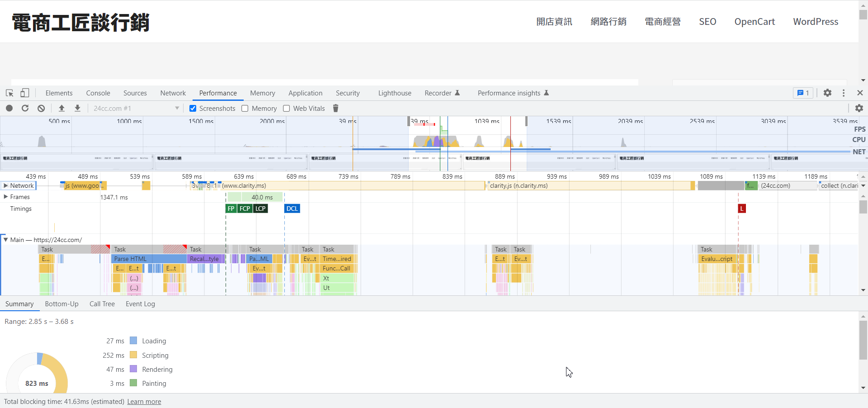Viewport: 868px width, 408px height.
Task: Clear the performance recording
Action: pos(41,109)
